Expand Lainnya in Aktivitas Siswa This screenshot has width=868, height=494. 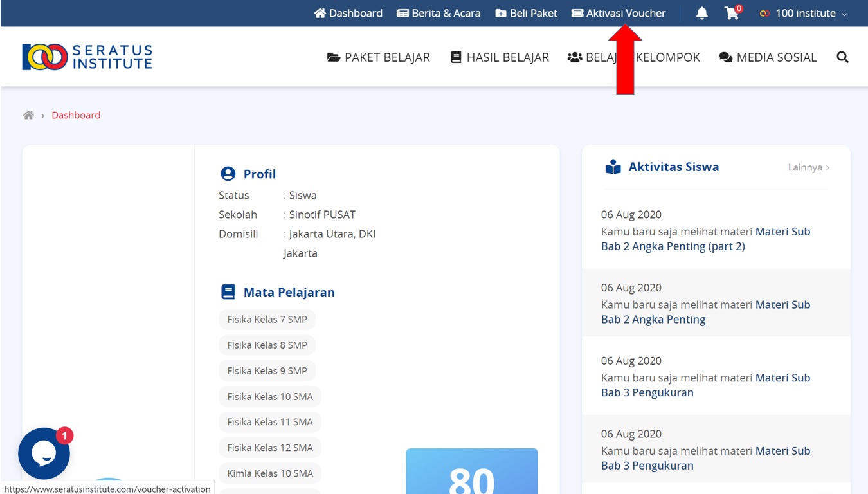point(808,167)
